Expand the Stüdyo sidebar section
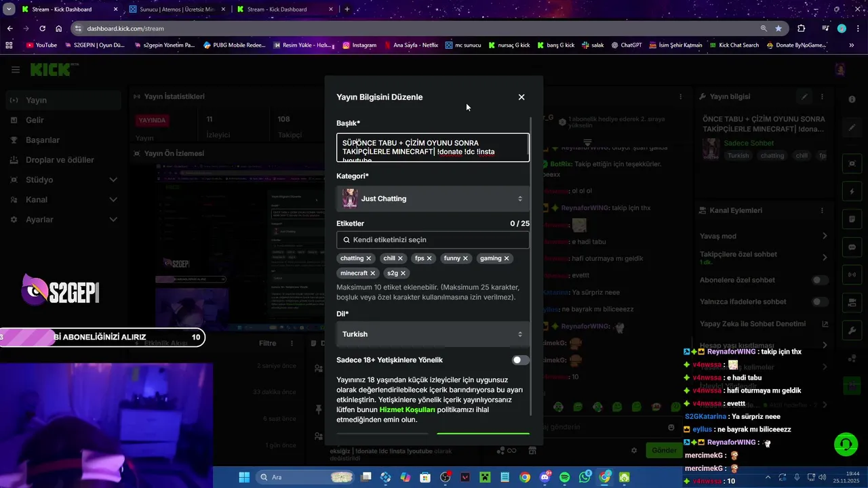This screenshot has width=868, height=488. [62, 180]
